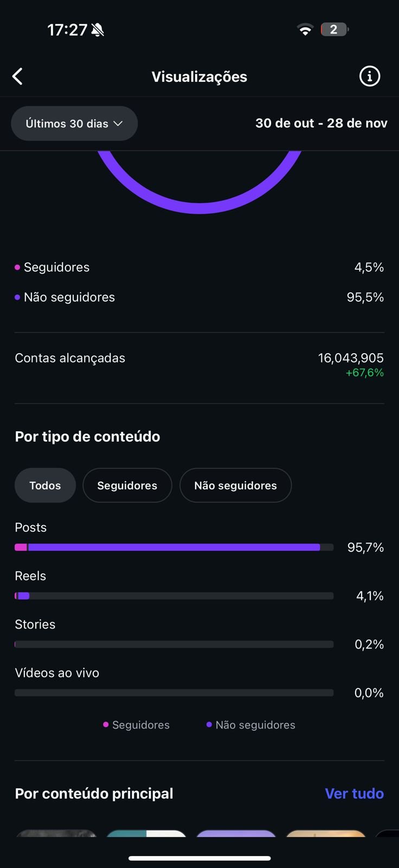Open the third top content thumbnail
The width and height of the screenshot is (399, 868).
pos(236,833)
